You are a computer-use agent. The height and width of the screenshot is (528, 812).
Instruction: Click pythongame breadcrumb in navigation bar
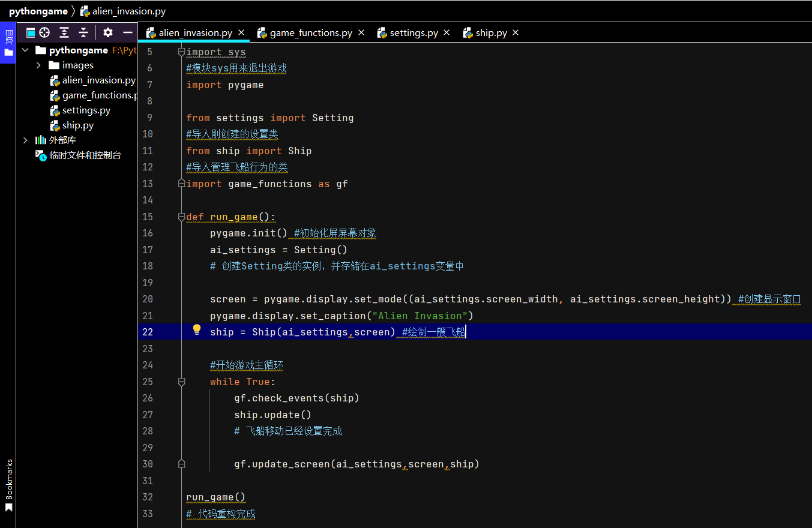point(38,11)
